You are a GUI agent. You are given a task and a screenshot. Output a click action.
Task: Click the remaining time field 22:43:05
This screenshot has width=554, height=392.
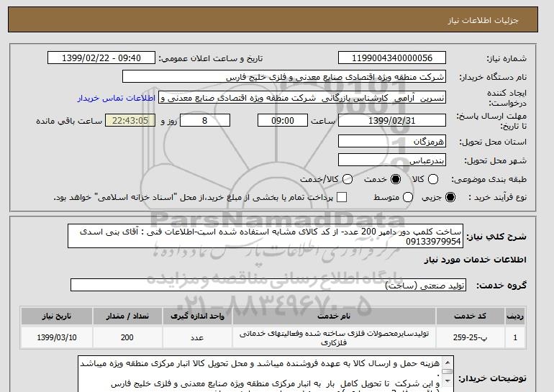click(130, 120)
